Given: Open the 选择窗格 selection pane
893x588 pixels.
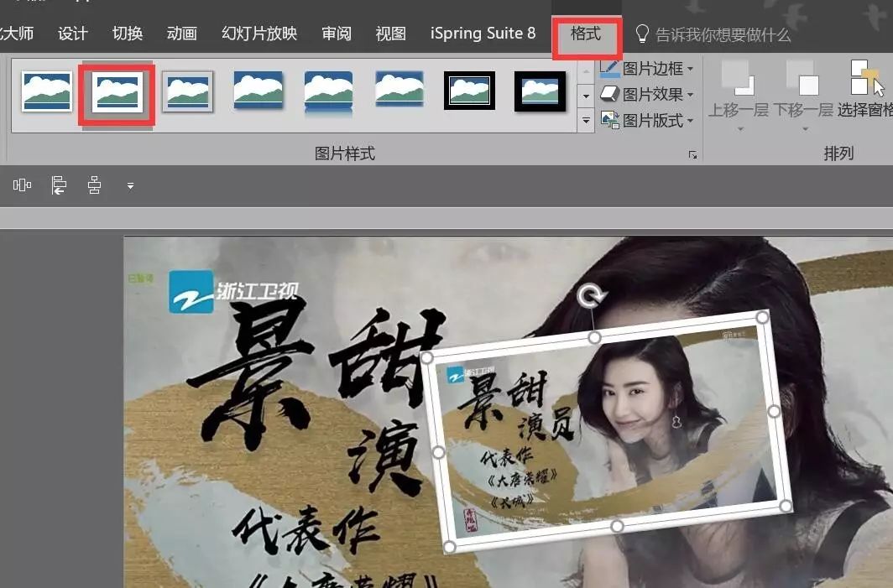Looking at the screenshot, I should [865, 88].
